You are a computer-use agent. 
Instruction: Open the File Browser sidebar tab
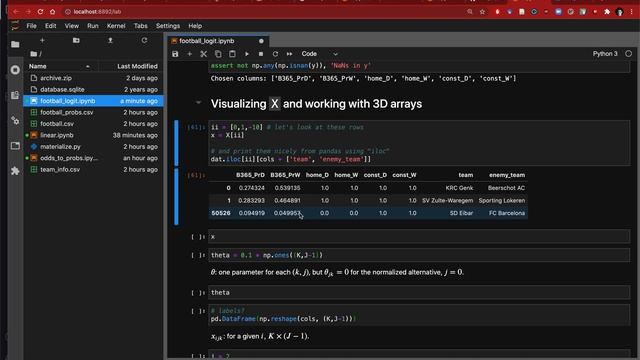[15, 44]
